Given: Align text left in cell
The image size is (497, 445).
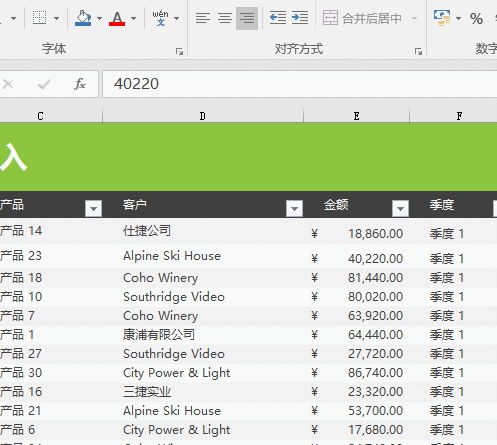Looking at the screenshot, I should [203, 18].
